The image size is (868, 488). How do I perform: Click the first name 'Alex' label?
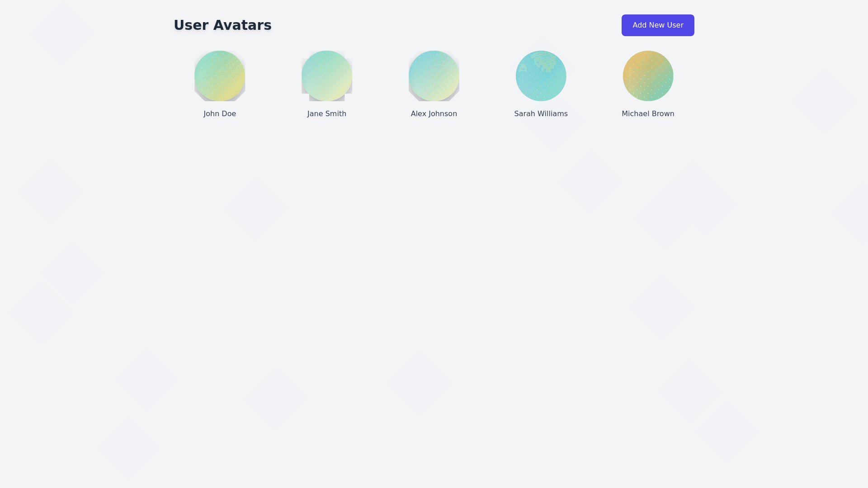pyautogui.click(x=419, y=114)
